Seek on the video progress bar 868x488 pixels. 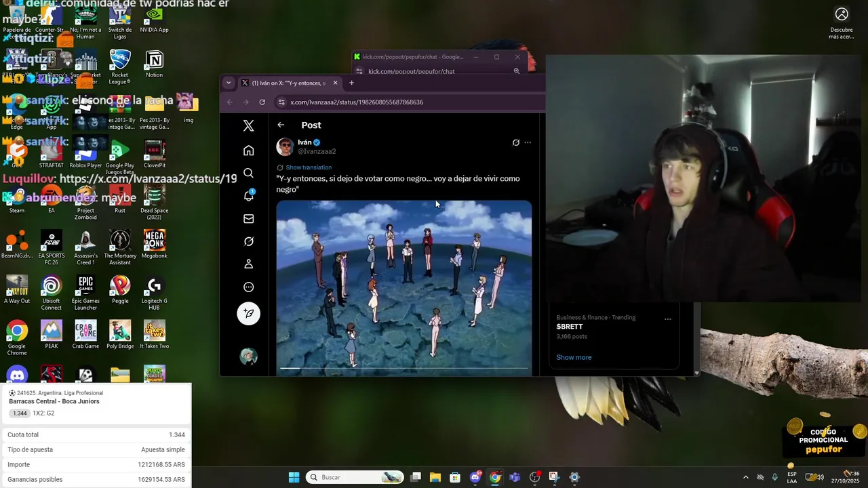[x=404, y=368]
